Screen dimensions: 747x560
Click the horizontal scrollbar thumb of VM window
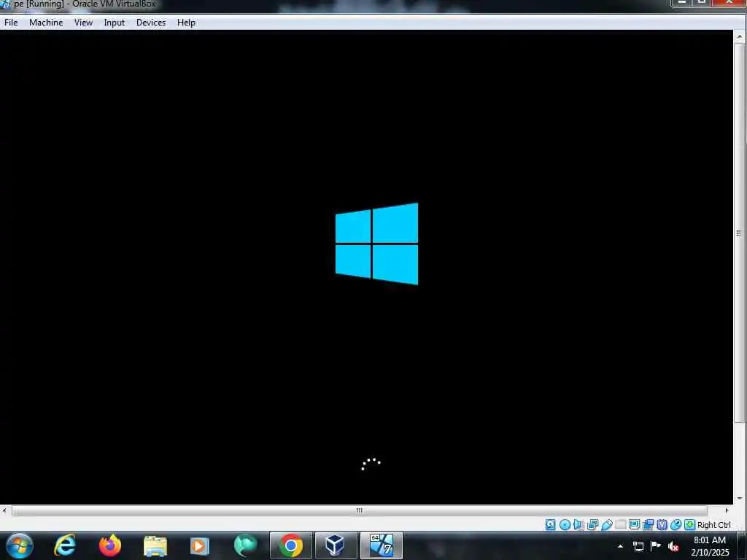359,510
